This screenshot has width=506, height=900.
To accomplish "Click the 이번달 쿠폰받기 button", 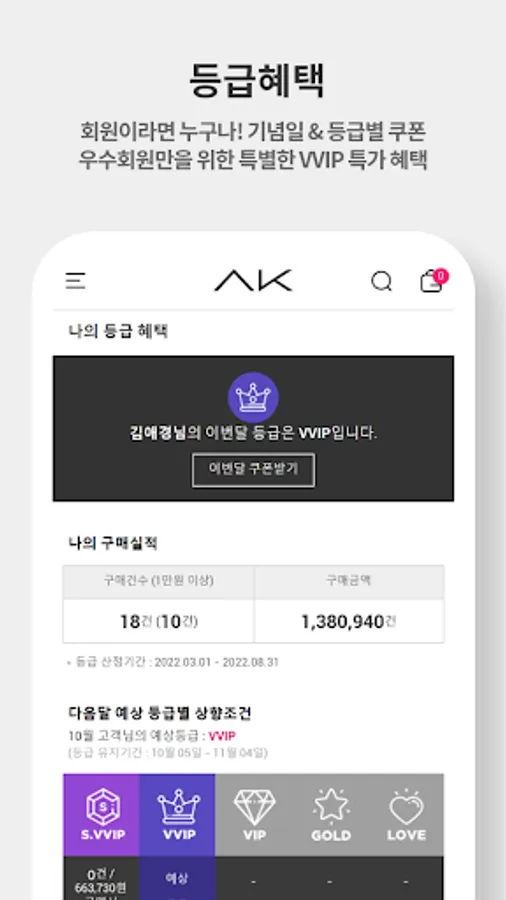I will click(253, 470).
